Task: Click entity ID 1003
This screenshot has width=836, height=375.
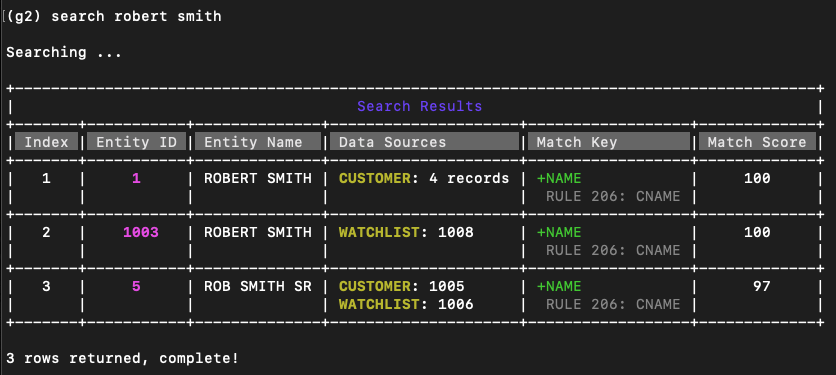Action: coord(141,233)
